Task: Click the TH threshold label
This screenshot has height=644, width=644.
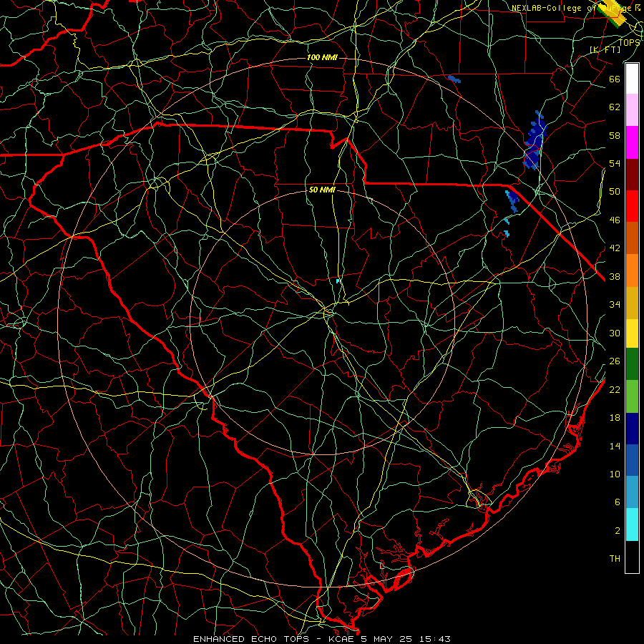Action: tap(615, 558)
